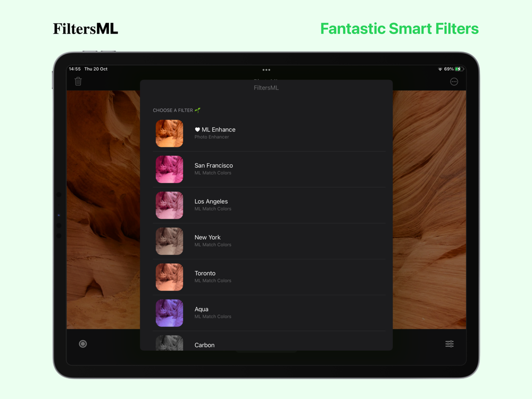Tap the Los Angeles filter name
This screenshot has width=532, height=399.
pyautogui.click(x=211, y=202)
